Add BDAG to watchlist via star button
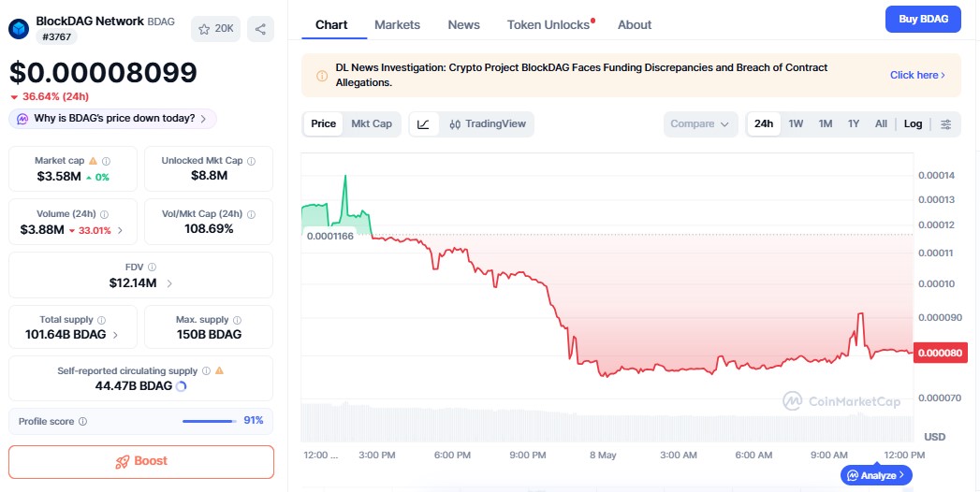 [215, 29]
